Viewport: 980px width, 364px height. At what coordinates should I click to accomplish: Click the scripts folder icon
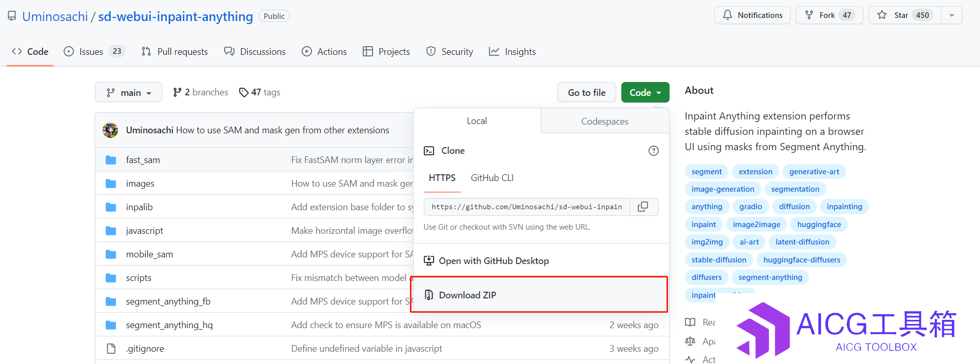111,278
